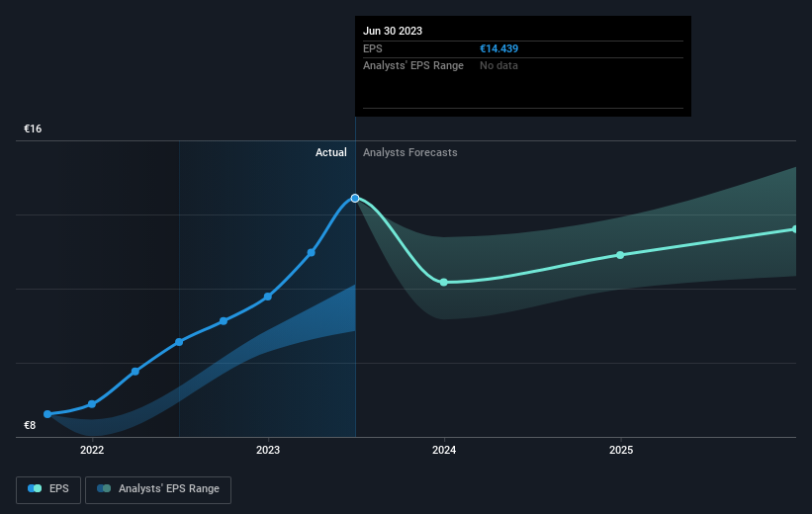Toggle the Analysts' EPS Range legend
This screenshot has height=514, width=812.
(x=158, y=489)
